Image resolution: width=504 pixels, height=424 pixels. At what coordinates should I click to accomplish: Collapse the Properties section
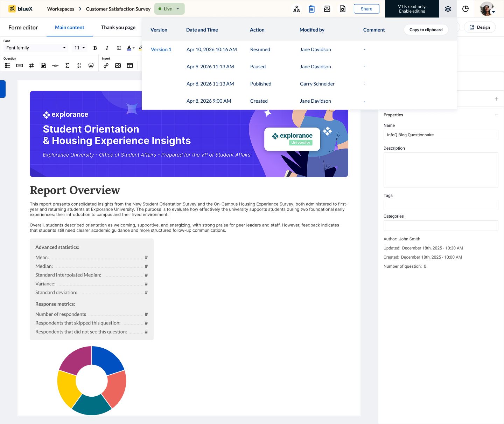point(496,115)
